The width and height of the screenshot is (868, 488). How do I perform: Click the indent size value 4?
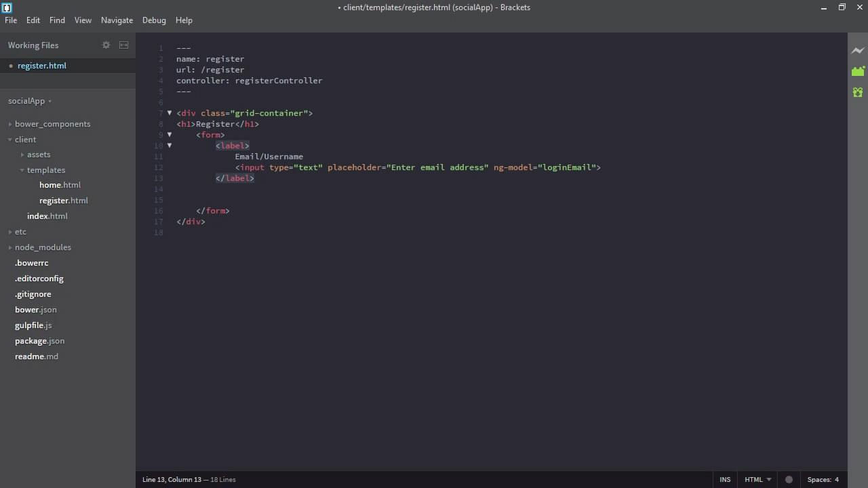[837, 479]
